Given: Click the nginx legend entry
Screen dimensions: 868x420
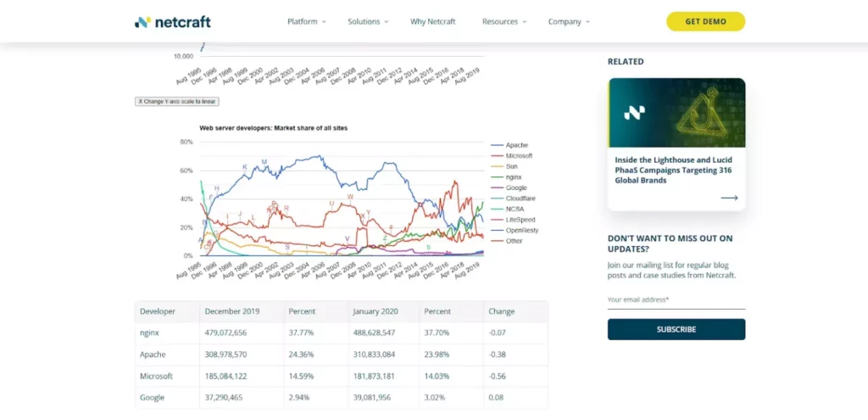Looking at the screenshot, I should click(514, 177).
